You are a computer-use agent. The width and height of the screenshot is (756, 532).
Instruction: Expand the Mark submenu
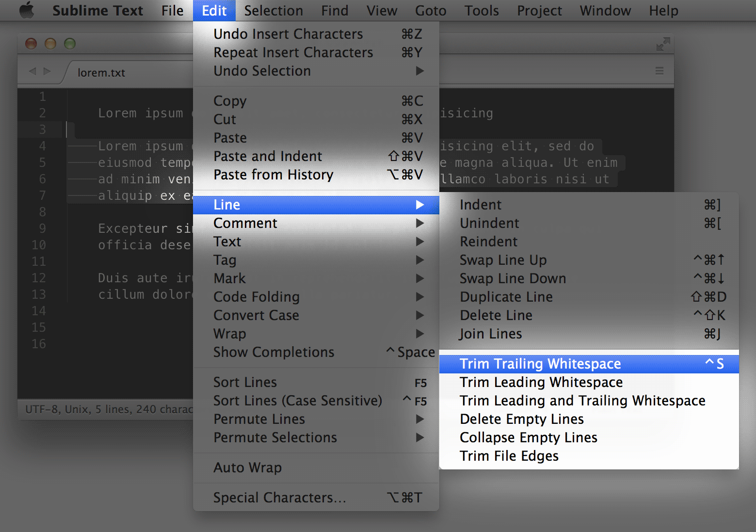316,278
